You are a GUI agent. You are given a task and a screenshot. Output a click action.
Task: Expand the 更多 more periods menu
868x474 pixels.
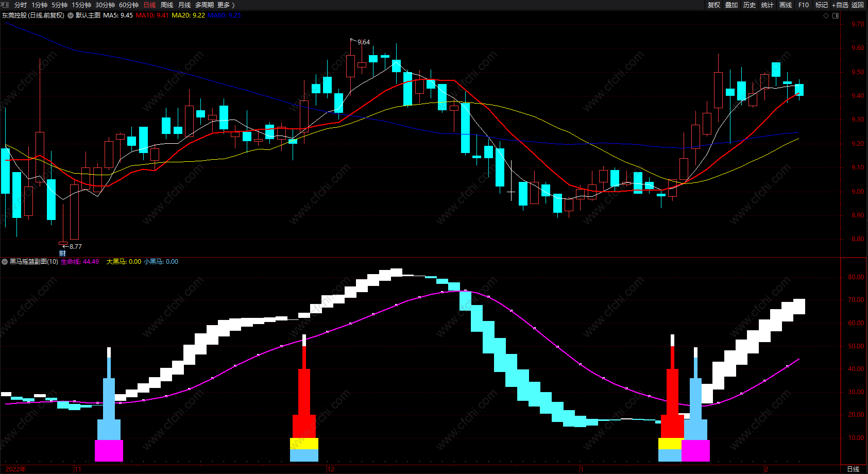(x=226, y=5)
